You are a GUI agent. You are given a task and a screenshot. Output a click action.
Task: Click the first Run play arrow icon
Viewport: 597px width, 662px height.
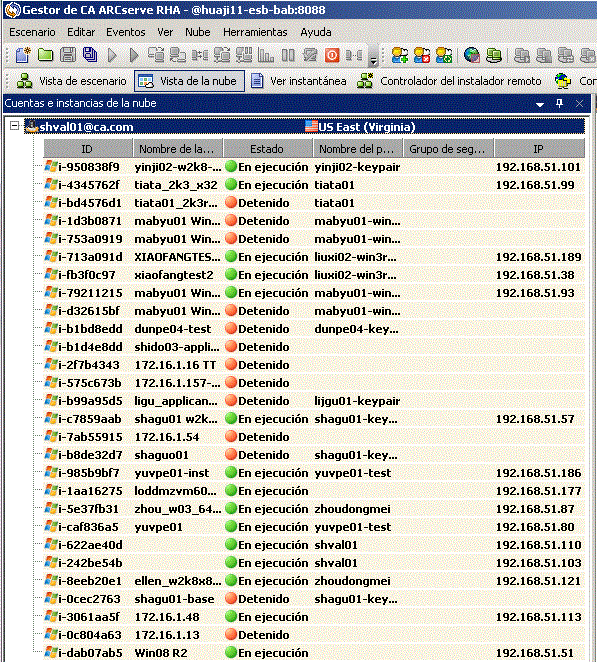point(112,55)
